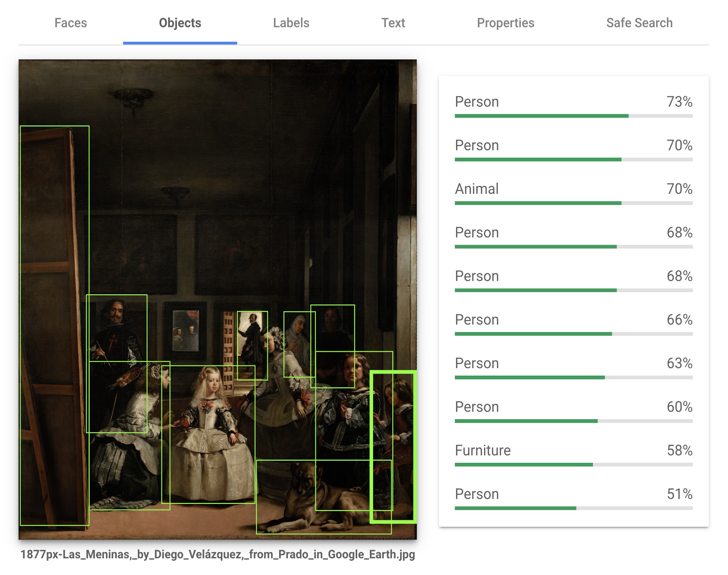Switch to the Faces tab
Viewport: 728px width, 575px height.
(71, 23)
